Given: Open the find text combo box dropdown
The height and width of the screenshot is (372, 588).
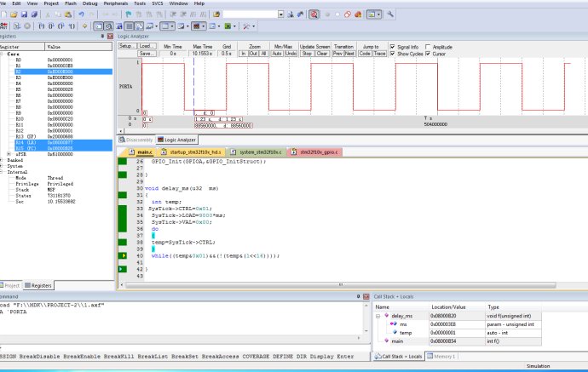Looking at the screenshot, I should click(282, 14).
